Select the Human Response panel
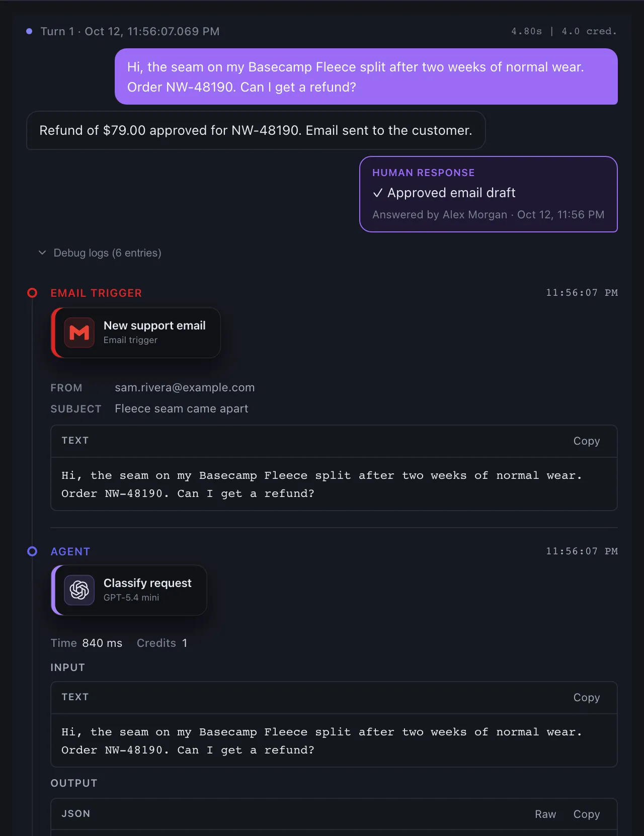The height and width of the screenshot is (836, 644). [489, 194]
